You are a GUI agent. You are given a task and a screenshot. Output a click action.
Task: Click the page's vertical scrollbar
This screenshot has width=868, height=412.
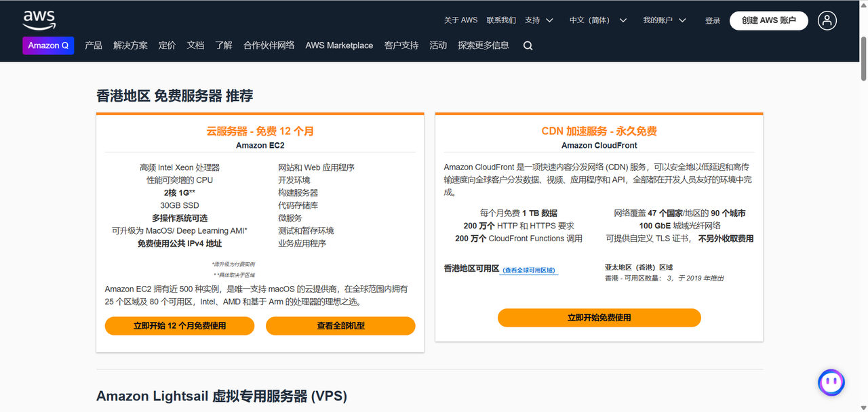(864, 58)
